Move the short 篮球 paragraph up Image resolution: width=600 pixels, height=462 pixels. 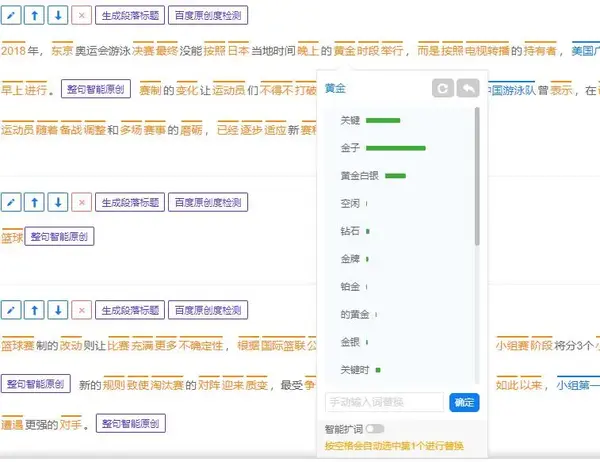(34, 202)
